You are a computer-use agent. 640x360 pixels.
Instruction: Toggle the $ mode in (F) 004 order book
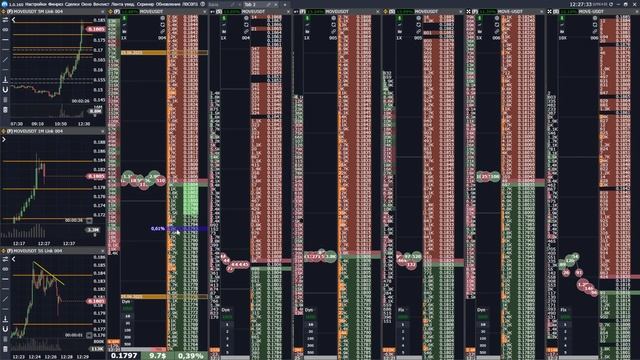pyautogui.click(x=124, y=18)
